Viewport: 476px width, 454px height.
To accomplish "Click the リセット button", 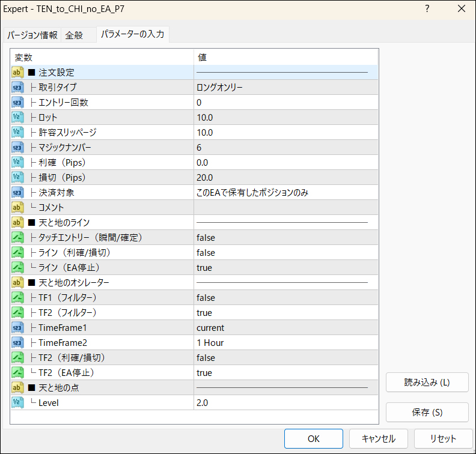I will tap(443, 438).
